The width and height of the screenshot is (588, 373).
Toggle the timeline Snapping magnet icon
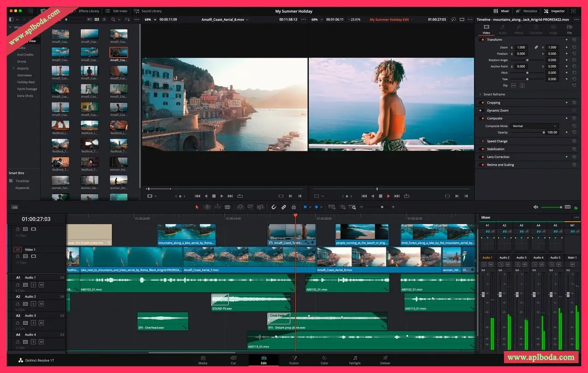(x=274, y=207)
